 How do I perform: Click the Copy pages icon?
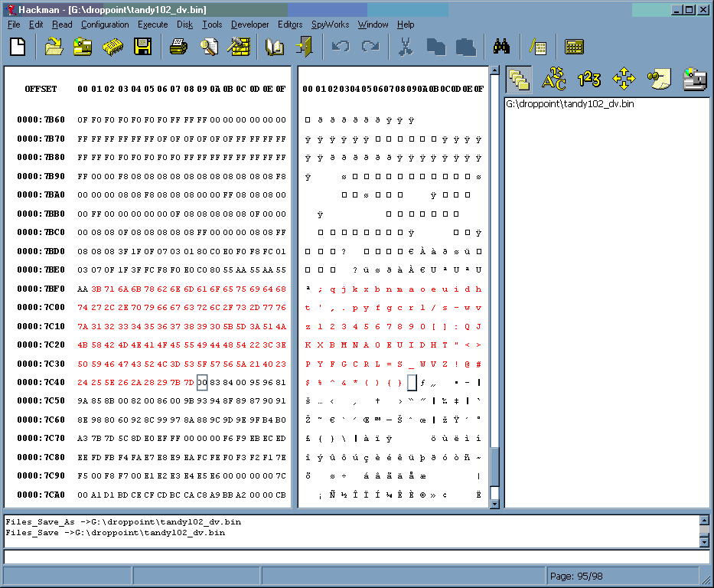pyautogui.click(x=435, y=47)
